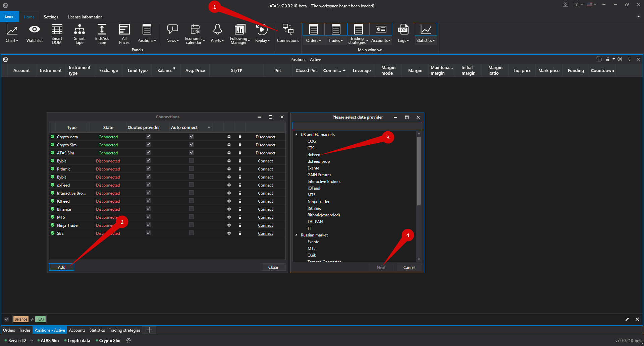This screenshot has width=644, height=346.
Task: Delete the Binance connection
Action: (240, 209)
